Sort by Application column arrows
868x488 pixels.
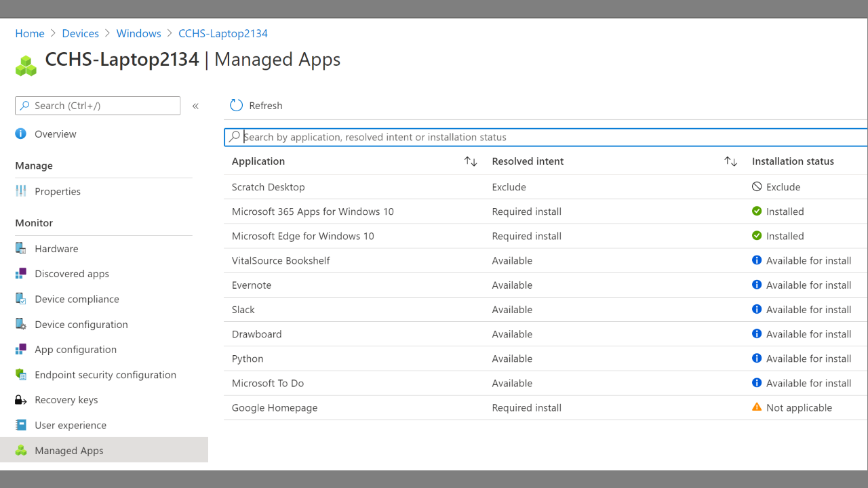tap(471, 161)
